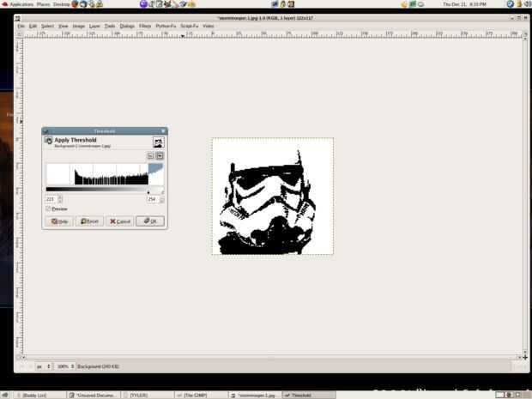Click the navigation cross icon at canvas corner

tap(525, 357)
